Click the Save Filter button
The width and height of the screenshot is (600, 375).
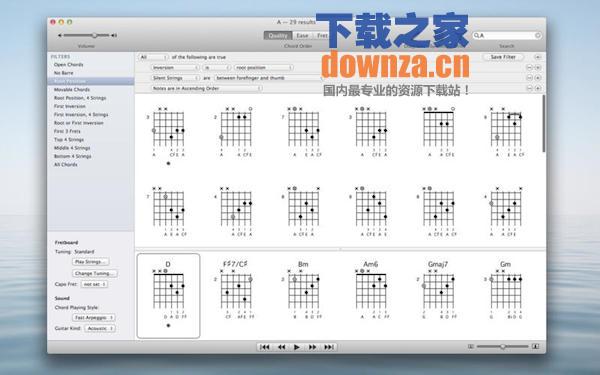(x=503, y=57)
